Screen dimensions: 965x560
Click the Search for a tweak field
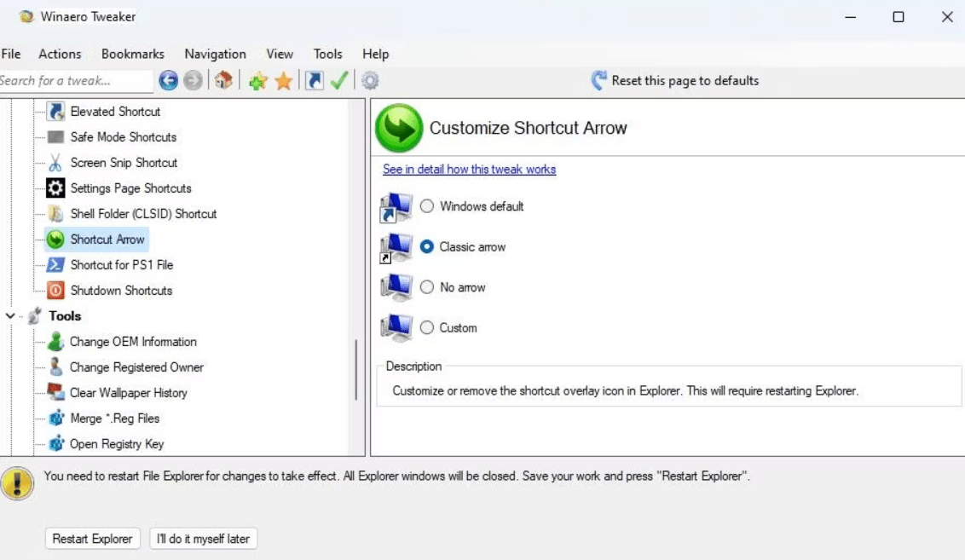[76, 81]
